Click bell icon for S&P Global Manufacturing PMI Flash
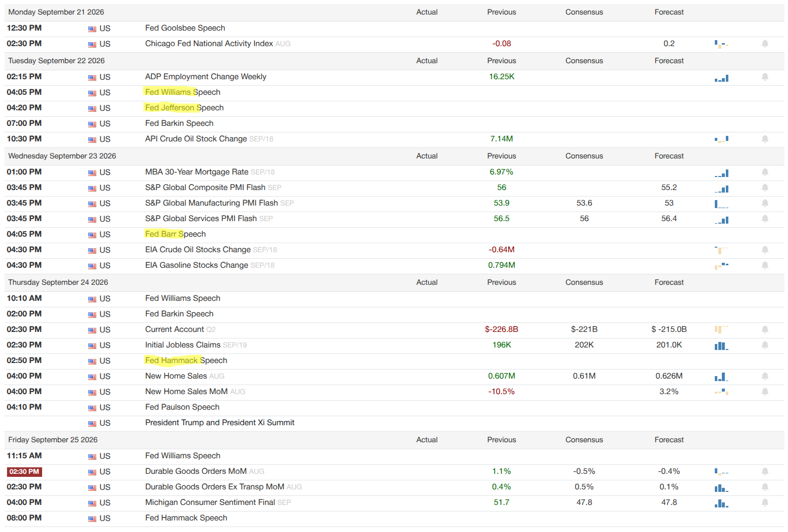Screen dimensions: 788x532 click(765, 203)
